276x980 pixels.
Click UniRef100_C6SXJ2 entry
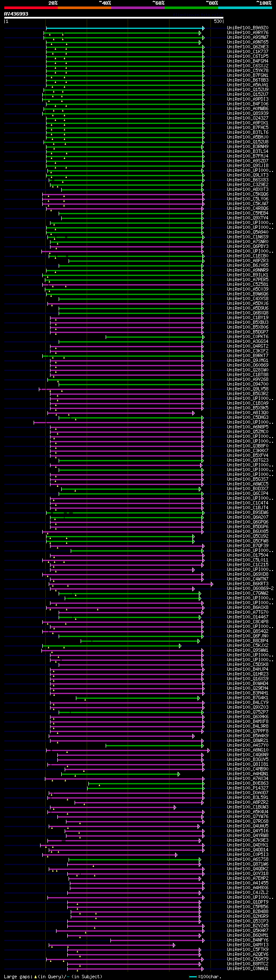[248, 66]
